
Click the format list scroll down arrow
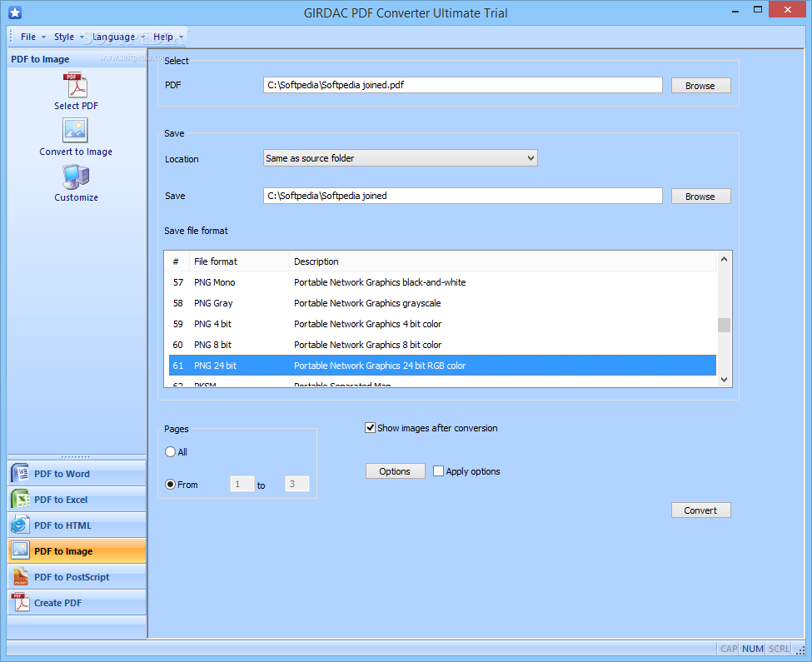(724, 380)
